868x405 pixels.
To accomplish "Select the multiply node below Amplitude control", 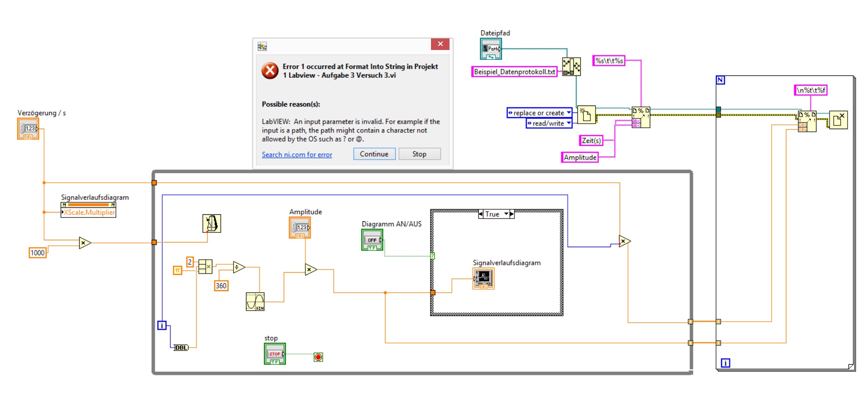I will tap(311, 269).
